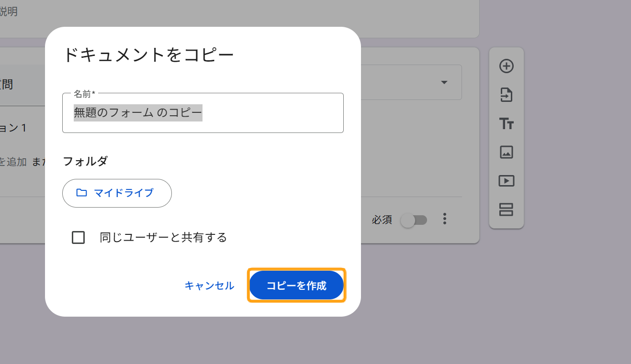Add a title and description block
The width and height of the screenshot is (631, 364).
tap(506, 123)
